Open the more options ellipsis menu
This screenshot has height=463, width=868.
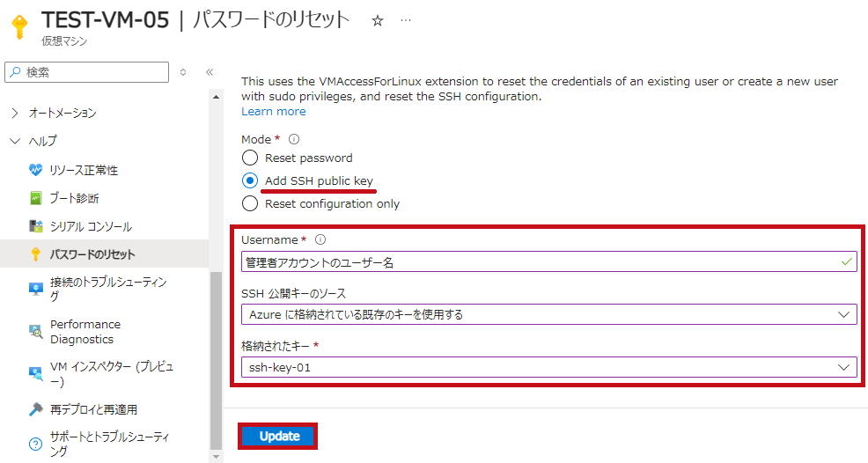click(406, 21)
